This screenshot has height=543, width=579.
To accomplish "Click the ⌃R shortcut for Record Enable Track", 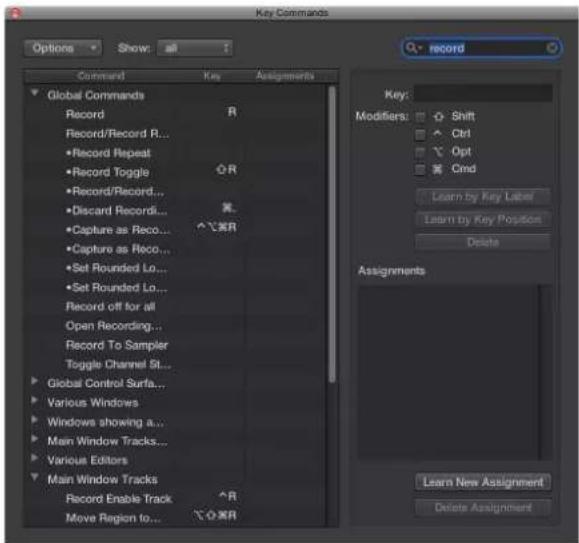I will pos(228,496).
